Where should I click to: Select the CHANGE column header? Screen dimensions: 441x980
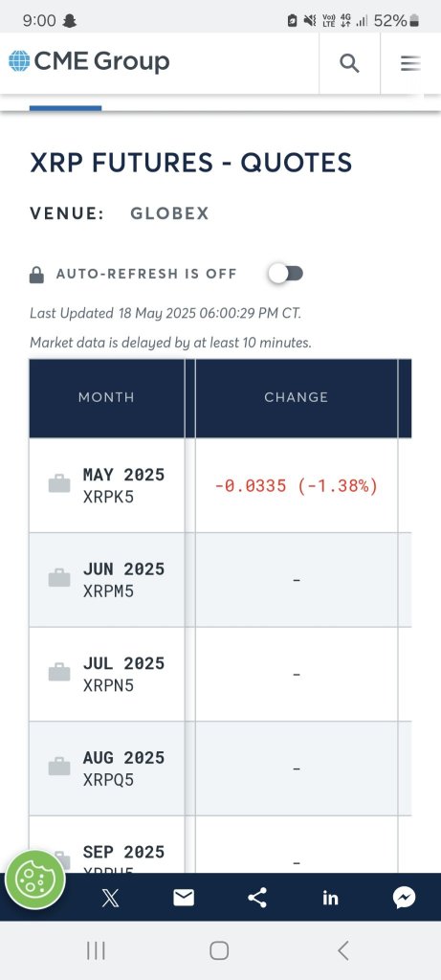pos(297,397)
